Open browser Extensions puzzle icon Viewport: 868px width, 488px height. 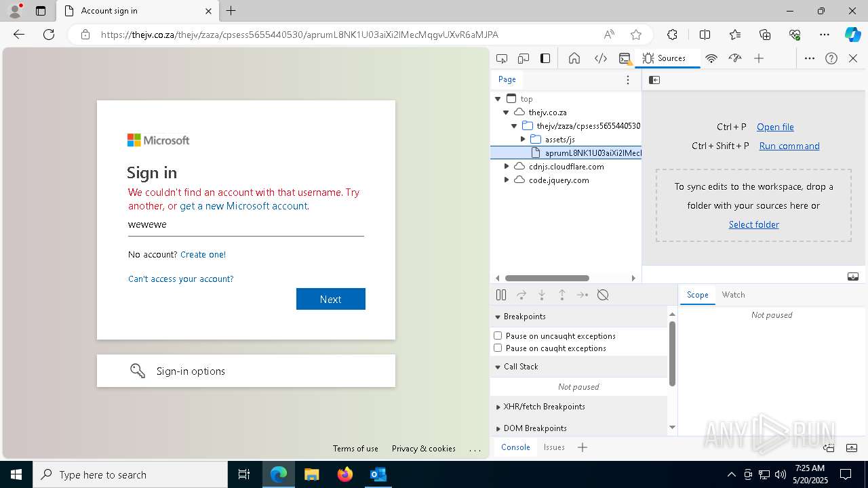(672, 35)
